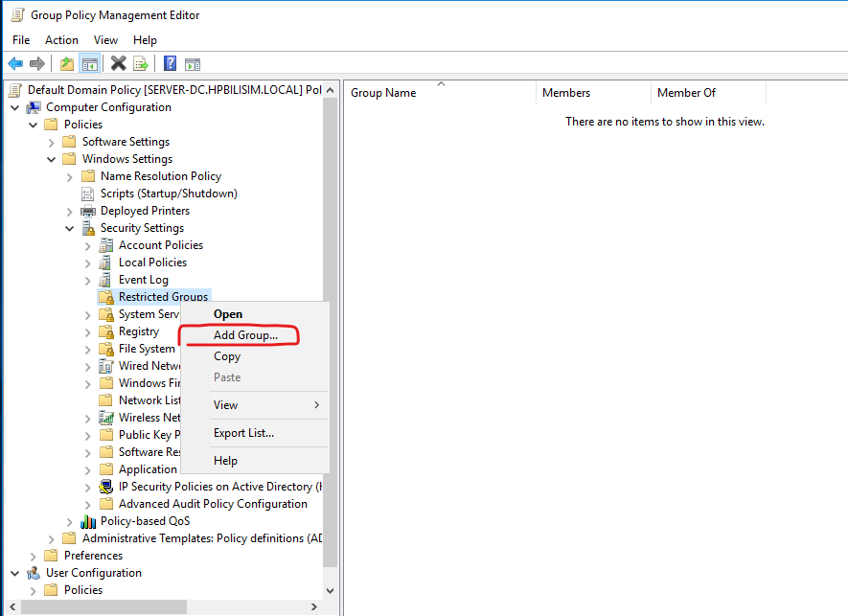Click the Back arrow toolbar icon
This screenshot has height=616, width=848.
(x=15, y=64)
